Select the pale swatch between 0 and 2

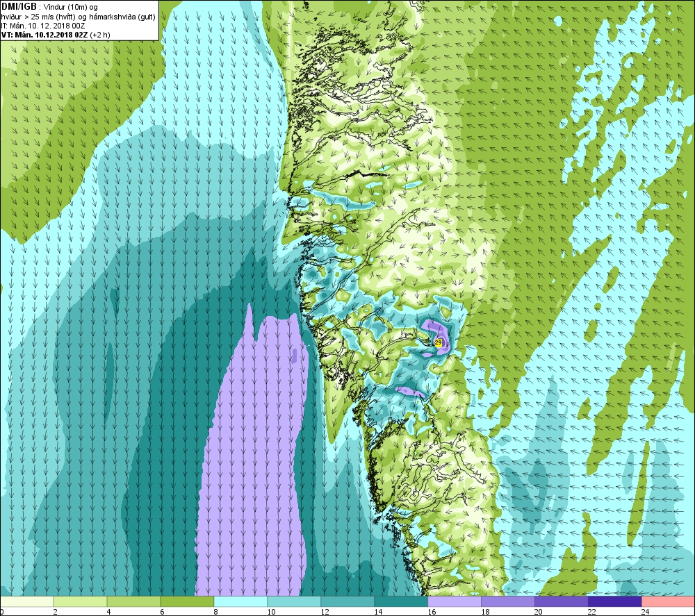[26, 601]
